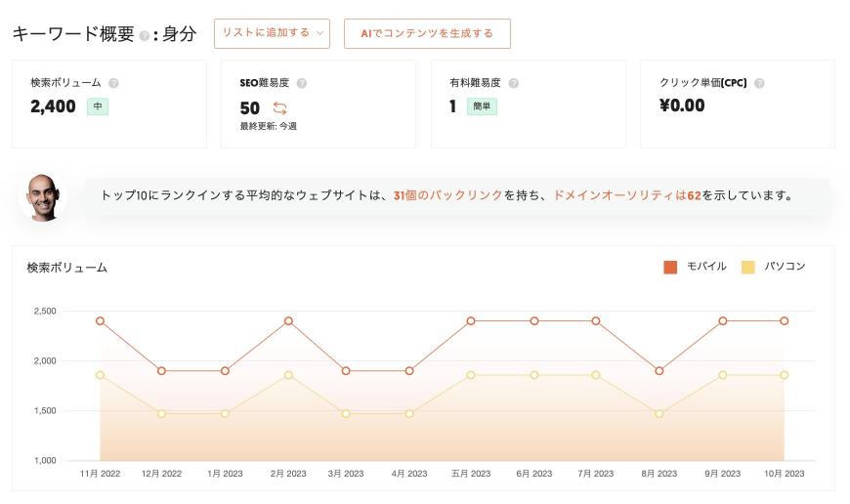Click yellow パソコン legend color swatch
The image size is (850, 504).
[748, 268]
